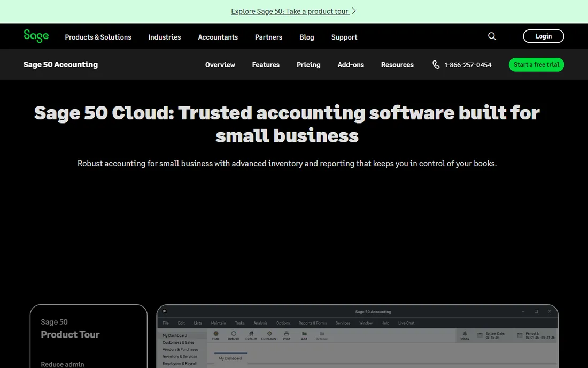Click the arrow beside the product tour banner
The width and height of the screenshot is (588, 368).
354,11
